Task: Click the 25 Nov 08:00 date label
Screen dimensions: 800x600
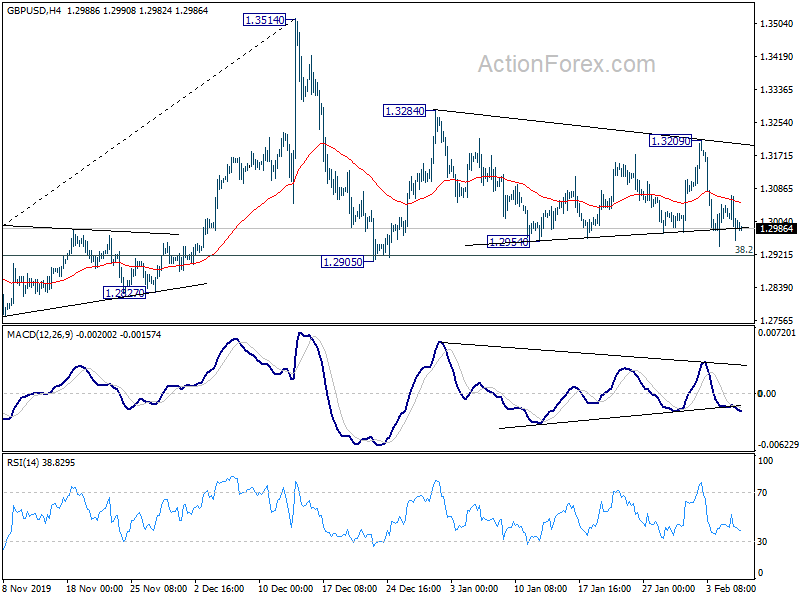Action: point(159,588)
